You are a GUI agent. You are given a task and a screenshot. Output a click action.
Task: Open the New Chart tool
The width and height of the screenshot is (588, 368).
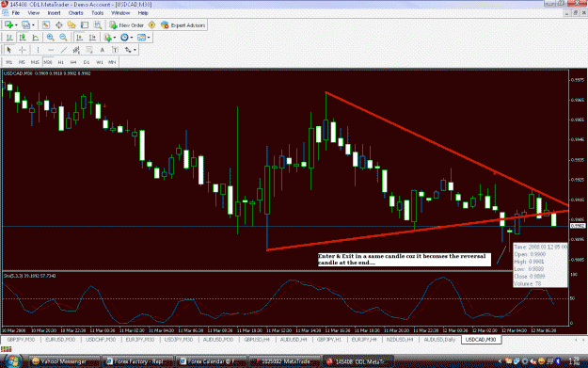click(8, 25)
